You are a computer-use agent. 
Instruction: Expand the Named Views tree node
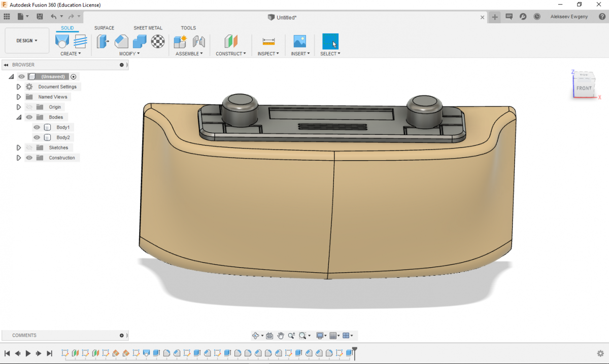coord(19,97)
